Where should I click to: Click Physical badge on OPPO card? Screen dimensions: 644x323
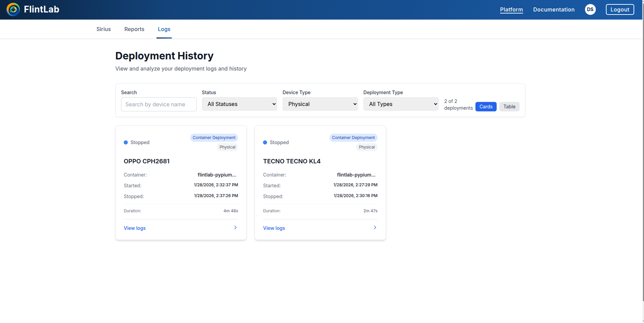pos(228,147)
